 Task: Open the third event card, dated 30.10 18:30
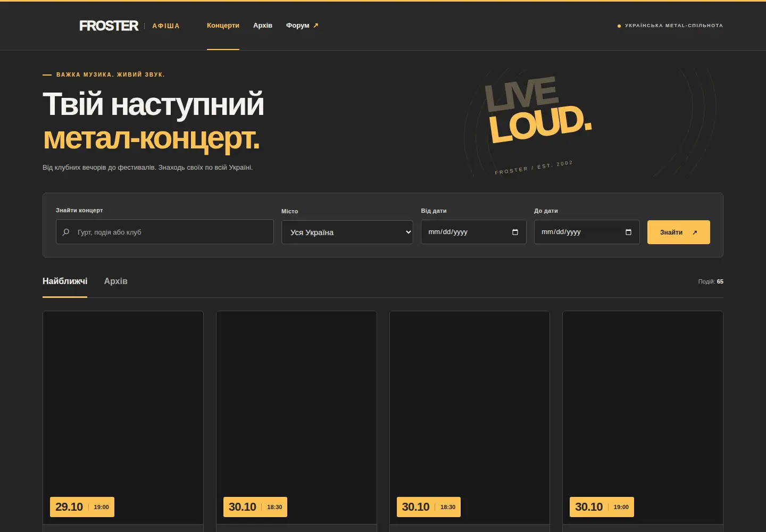[x=470, y=421]
